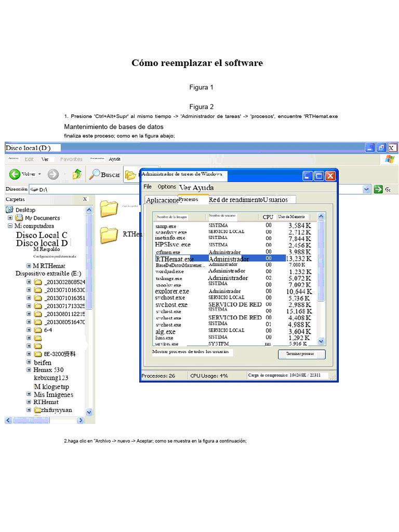This screenshot has height=532, width=399.
Task: Click scroll-down arrow of process list
Action: [x=321, y=341]
